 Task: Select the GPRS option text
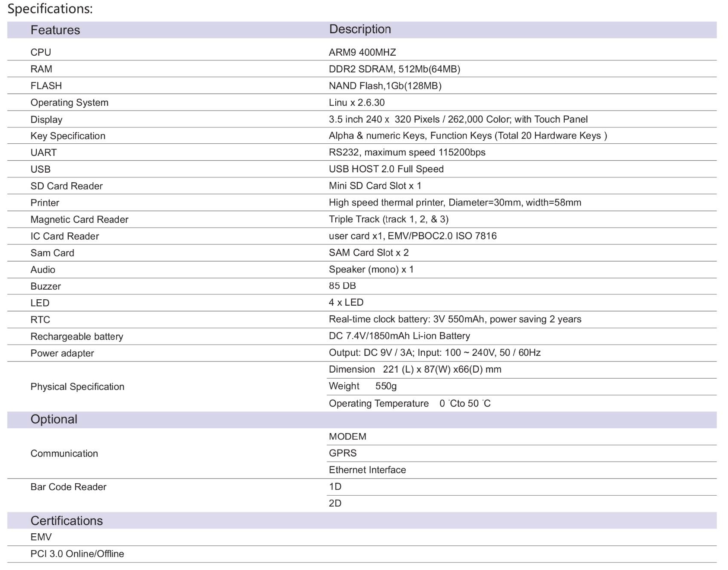click(x=343, y=453)
